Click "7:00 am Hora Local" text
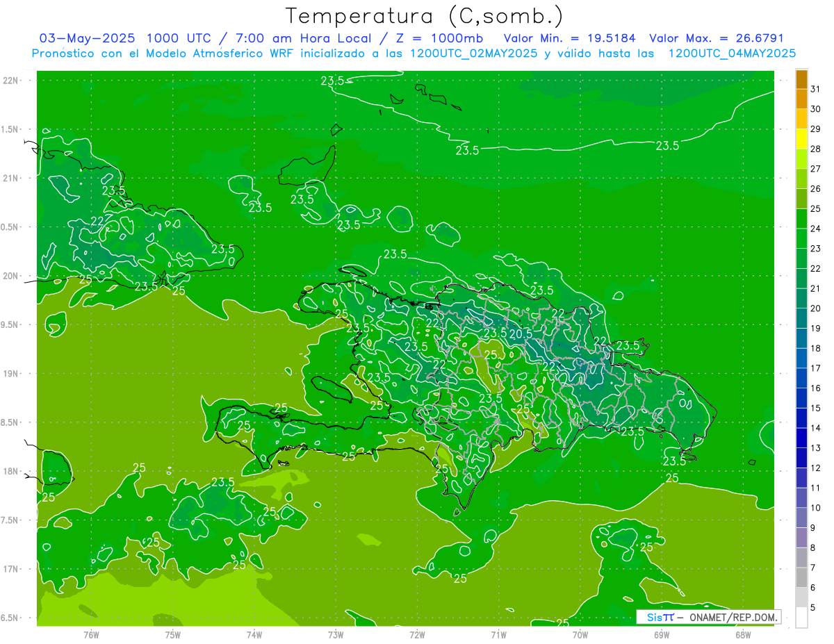This screenshot has width=834, height=644. [303, 38]
